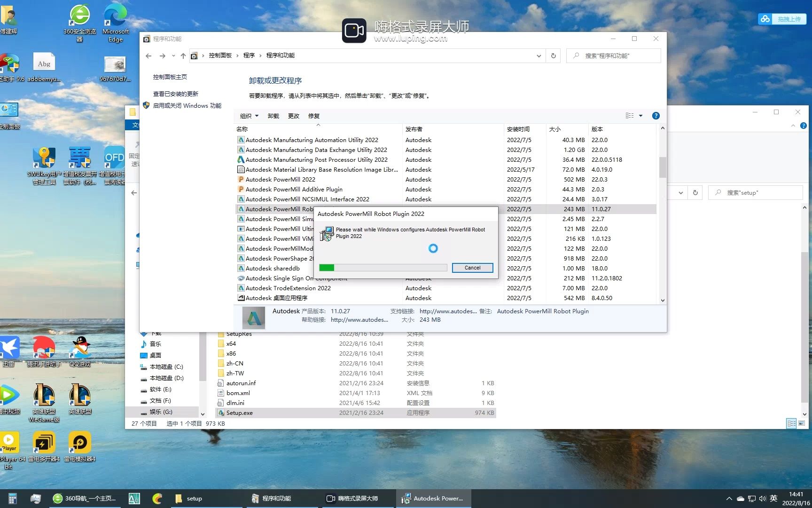
Task: Show hidden system tray icons
Action: (x=729, y=499)
